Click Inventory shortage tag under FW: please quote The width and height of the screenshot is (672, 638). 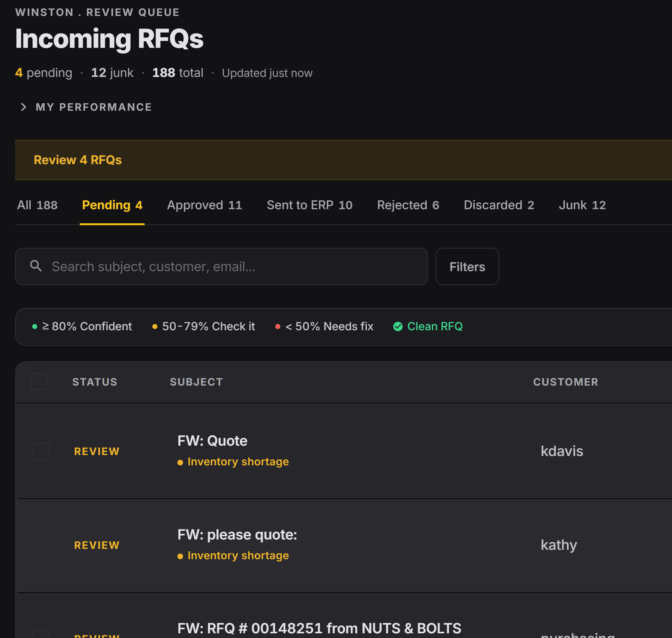pos(233,556)
